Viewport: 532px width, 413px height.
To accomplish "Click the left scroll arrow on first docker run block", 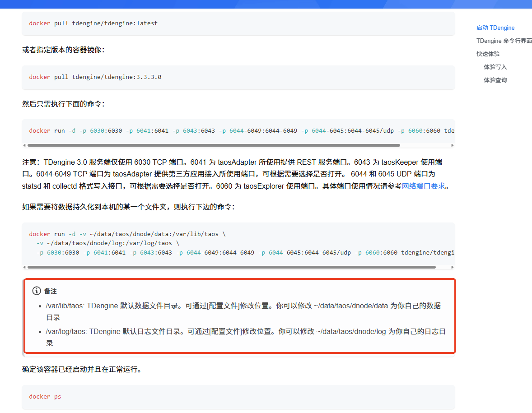I will (x=25, y=145).
